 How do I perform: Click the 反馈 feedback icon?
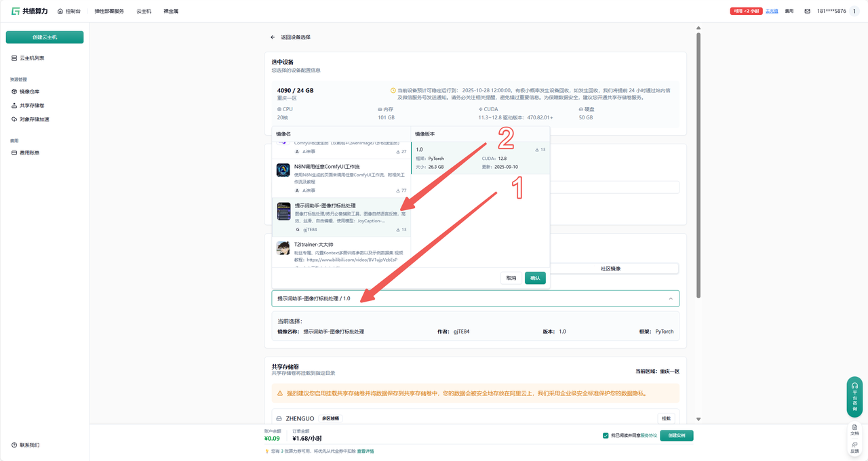click(854, 447)
